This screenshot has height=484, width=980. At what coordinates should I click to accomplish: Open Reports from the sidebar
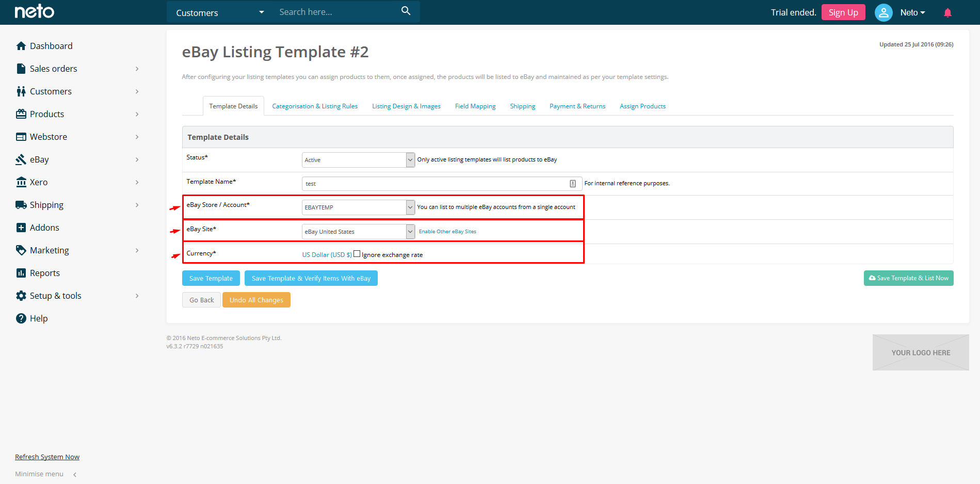(x=45, y=273)
